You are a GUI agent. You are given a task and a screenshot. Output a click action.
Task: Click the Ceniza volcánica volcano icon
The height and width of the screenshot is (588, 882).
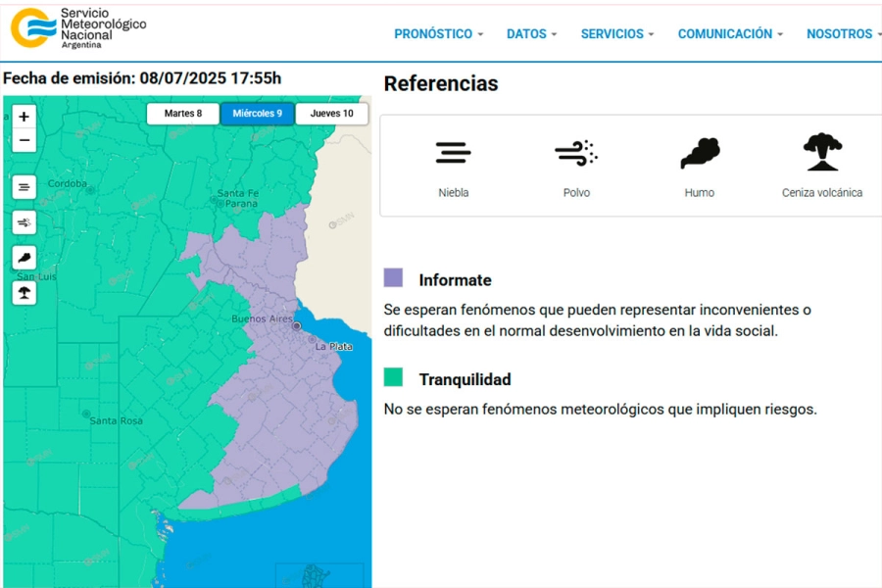(x=822, y=153)
